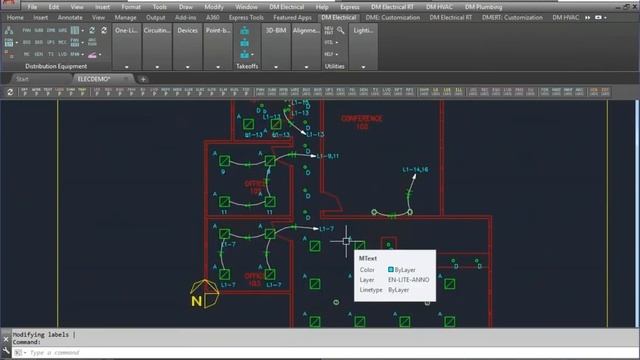Click the bottom Takeoffs icon

point(244,54)
